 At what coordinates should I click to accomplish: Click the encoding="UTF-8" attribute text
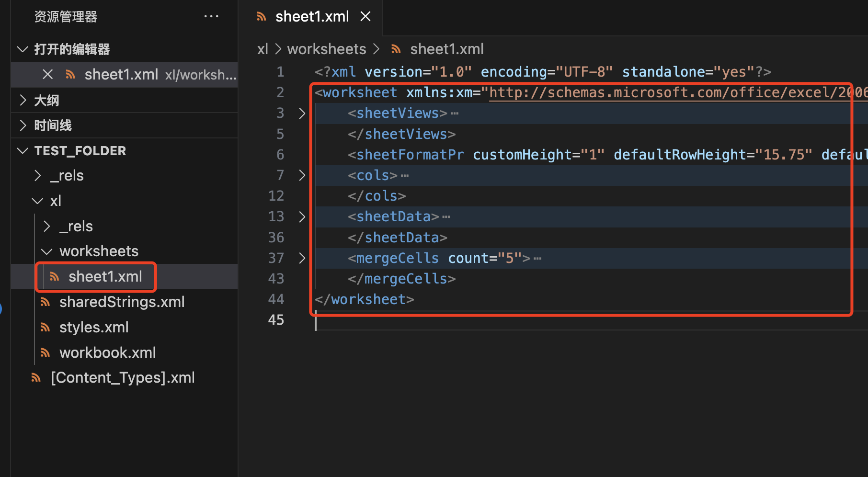click(547, 72)
